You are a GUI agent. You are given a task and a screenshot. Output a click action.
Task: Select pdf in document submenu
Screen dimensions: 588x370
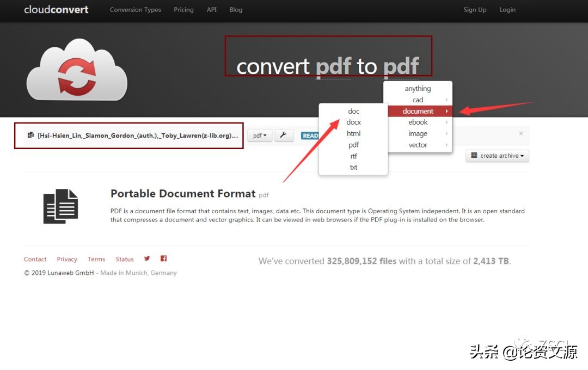click(353, 145)
